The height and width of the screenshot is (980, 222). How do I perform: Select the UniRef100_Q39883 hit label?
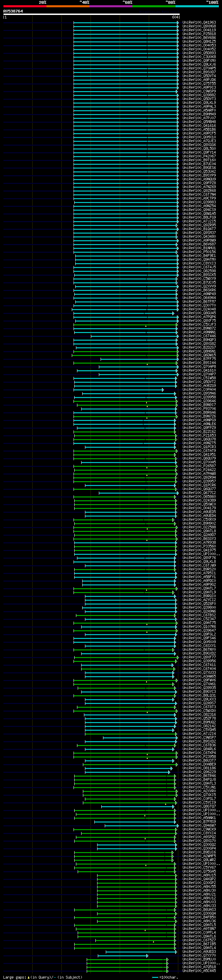click(199, 202)
